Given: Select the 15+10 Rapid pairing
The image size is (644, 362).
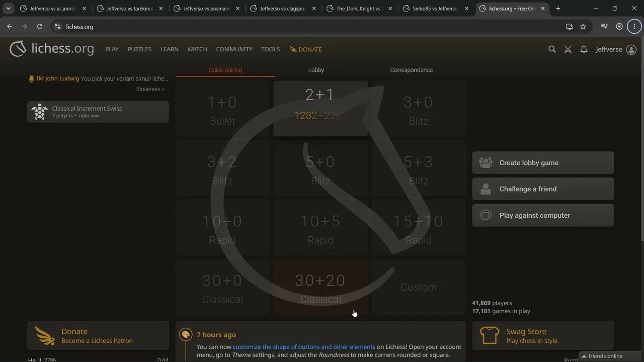Looking at the screenshot, I should click(419, 228).
